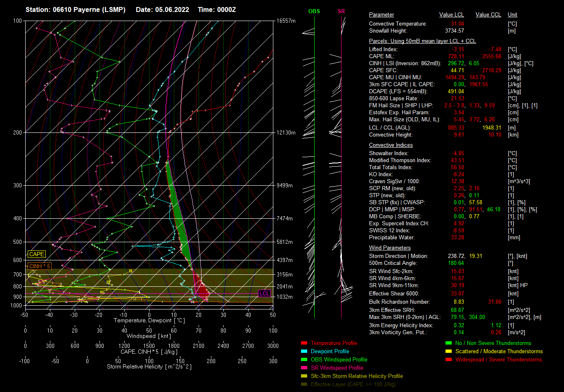Viewport: 564px width, 392px height.
Task: Click the green OBS wind barb column label
Action: pos(314,12)
